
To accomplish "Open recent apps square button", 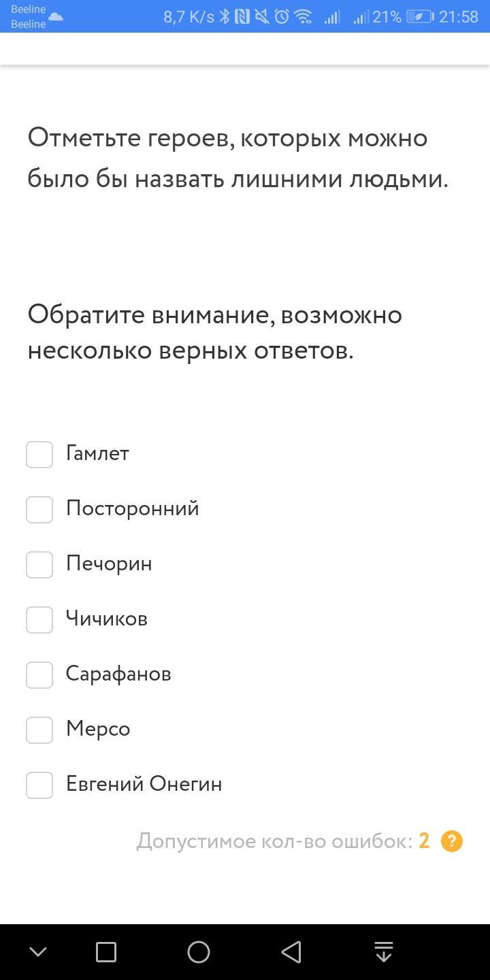I will (x=106, y=952).
